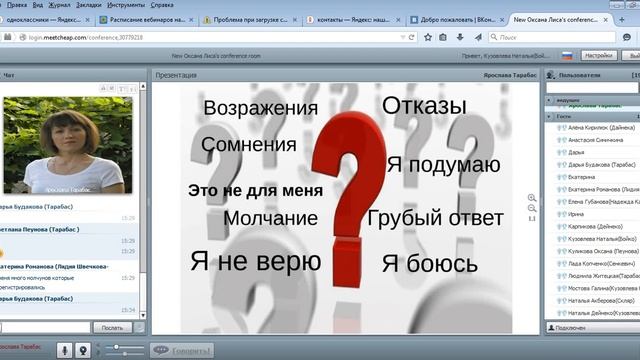Viewport: 640px width, 360px height.
Task: Adjust the upper volume slider
Action: [x=116, y=347]
